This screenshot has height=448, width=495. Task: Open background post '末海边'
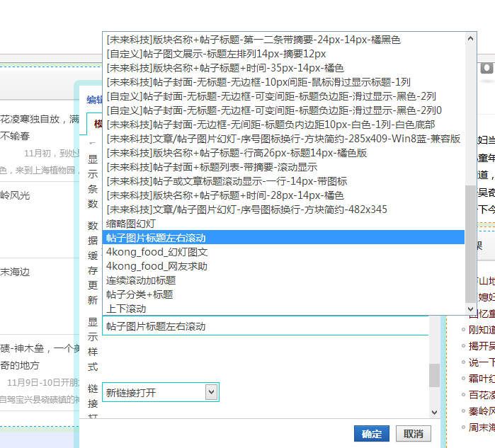point(15,272)
